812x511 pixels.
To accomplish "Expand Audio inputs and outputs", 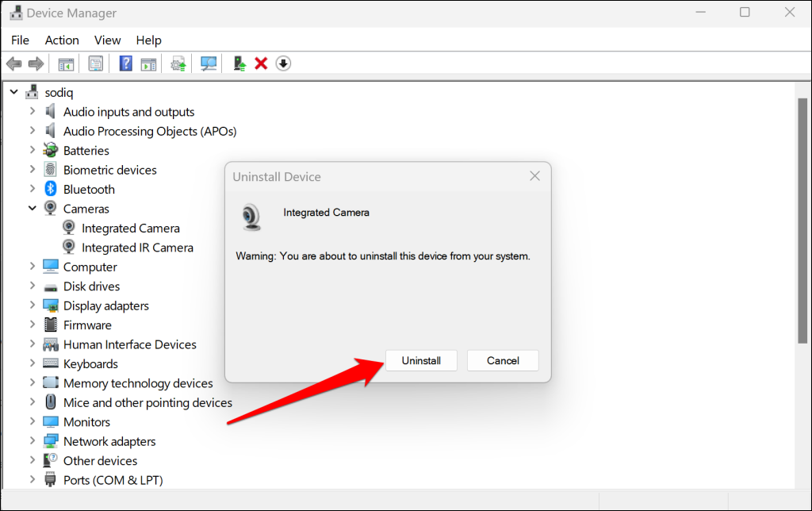I will [33, 111].
